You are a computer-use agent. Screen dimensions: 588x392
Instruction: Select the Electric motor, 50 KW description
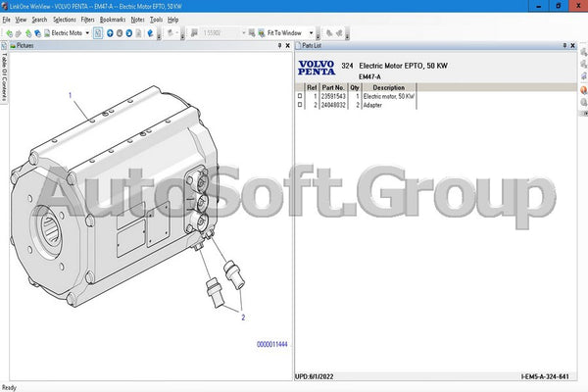(389, 96)
